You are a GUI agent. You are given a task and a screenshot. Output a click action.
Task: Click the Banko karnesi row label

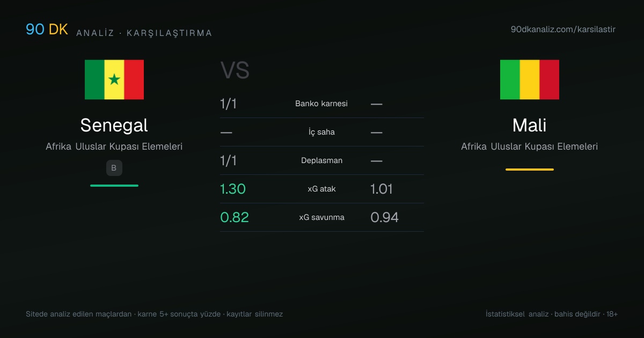click(x=321, y=104)
